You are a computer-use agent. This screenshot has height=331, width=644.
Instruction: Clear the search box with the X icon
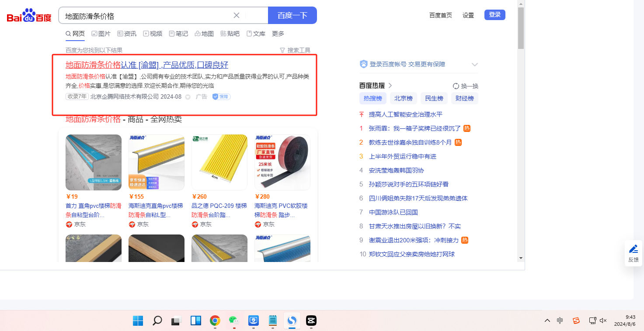point(237,15)
